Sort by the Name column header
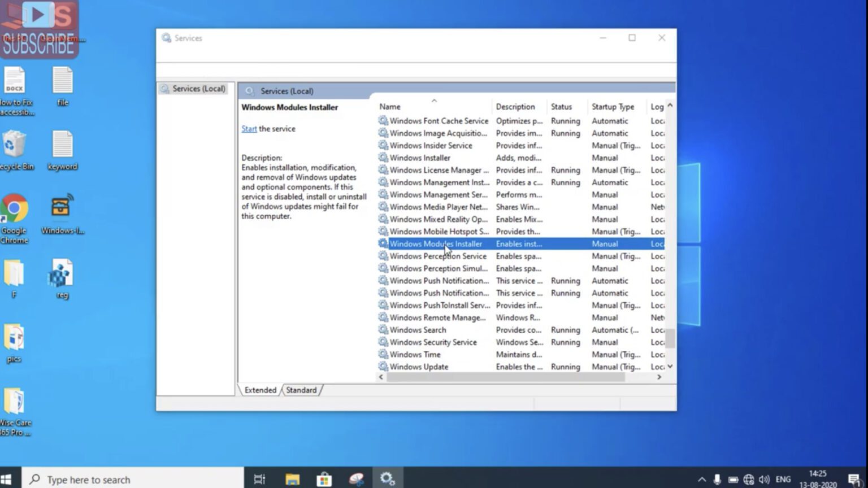This screenshot has width=868, height=488. (x=390, y=107)
